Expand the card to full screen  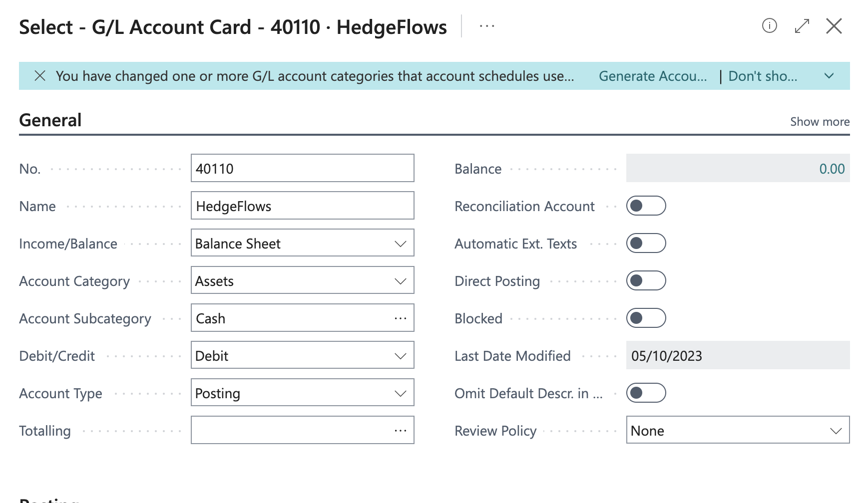(x=802, y=26)
